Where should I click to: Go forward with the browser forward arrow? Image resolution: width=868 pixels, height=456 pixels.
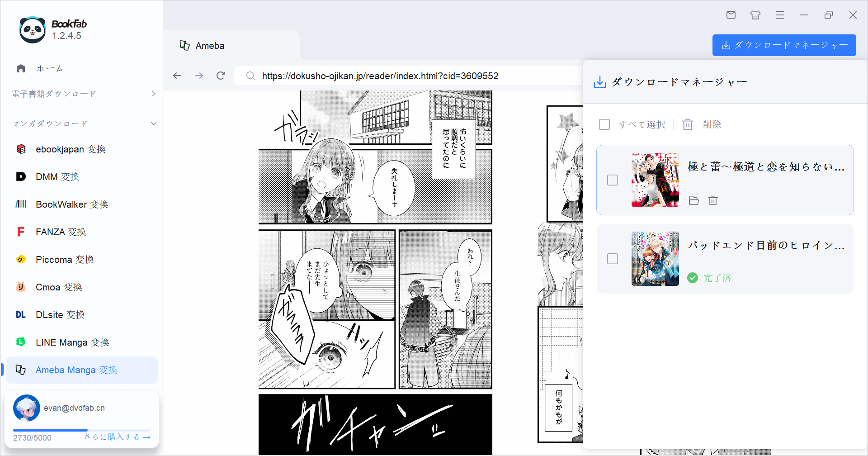199,76
